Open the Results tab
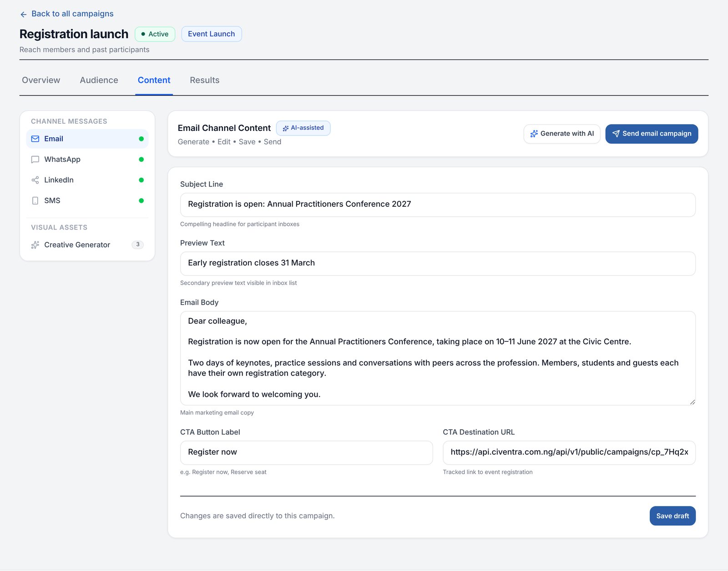The image size is (728, 571). (205, 80)
